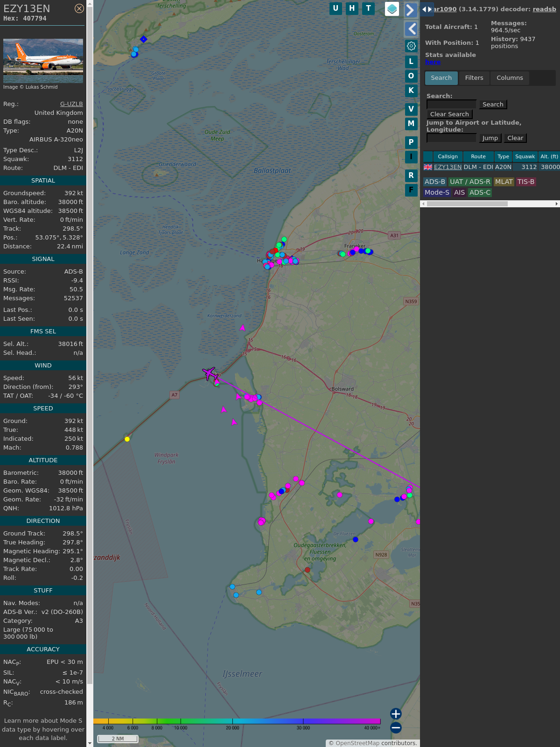Open the map layers selector icon
The height and width of the screenshot is (747, 560).
[x=392, y=9]
